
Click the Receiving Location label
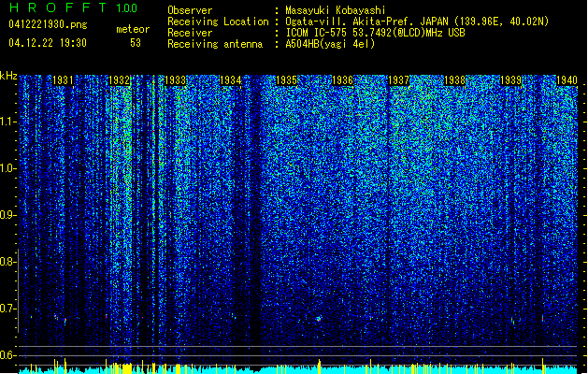(x=218, y=22)
